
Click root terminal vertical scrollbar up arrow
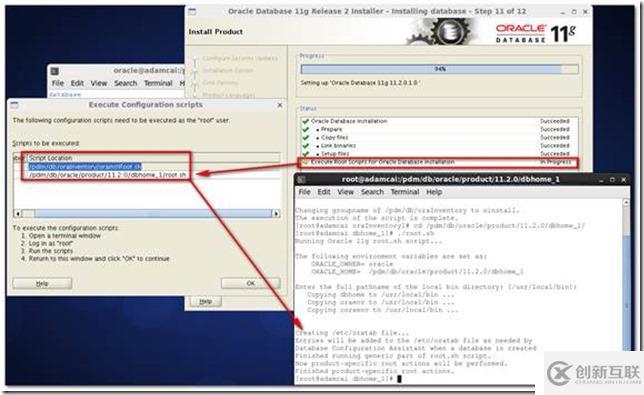626,202
